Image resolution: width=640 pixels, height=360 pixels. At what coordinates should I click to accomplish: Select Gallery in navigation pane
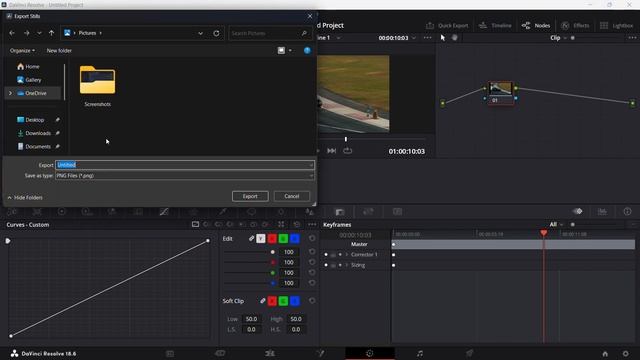click(29, 80)
